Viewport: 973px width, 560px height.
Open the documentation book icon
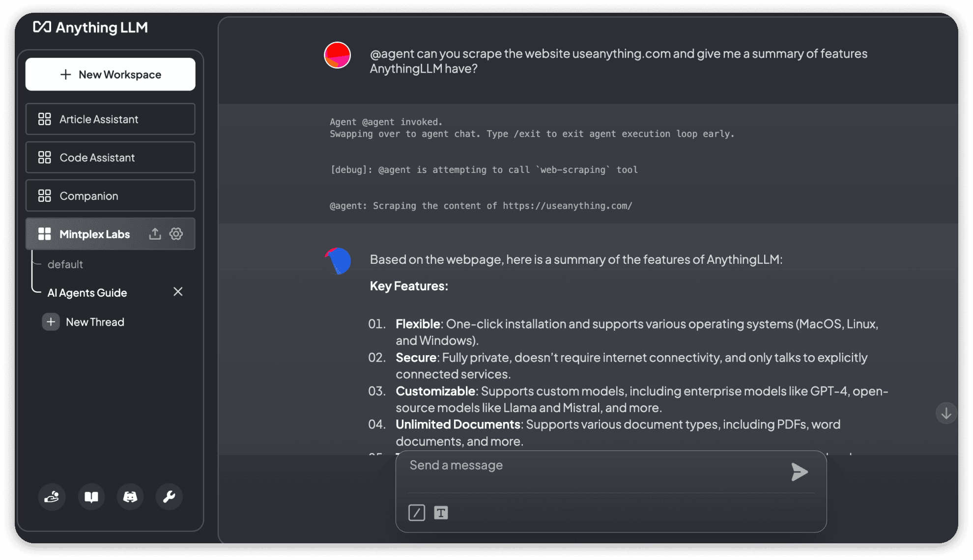[x=91, y=497]
